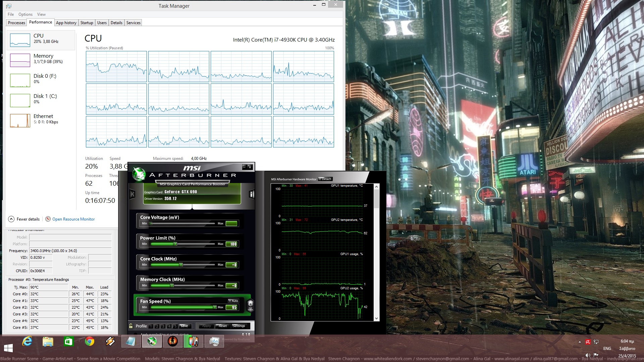Click the Kombustor K button in Afterburner

[132, 194]
